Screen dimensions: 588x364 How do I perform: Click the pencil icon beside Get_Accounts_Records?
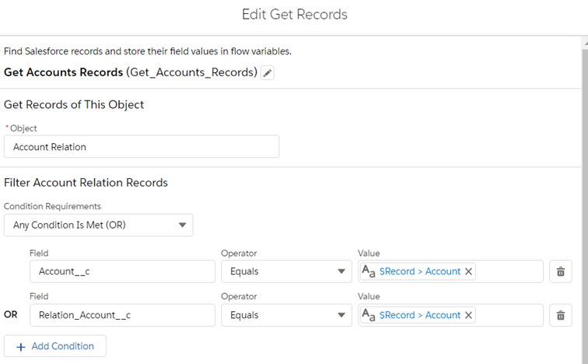(268, 73)
